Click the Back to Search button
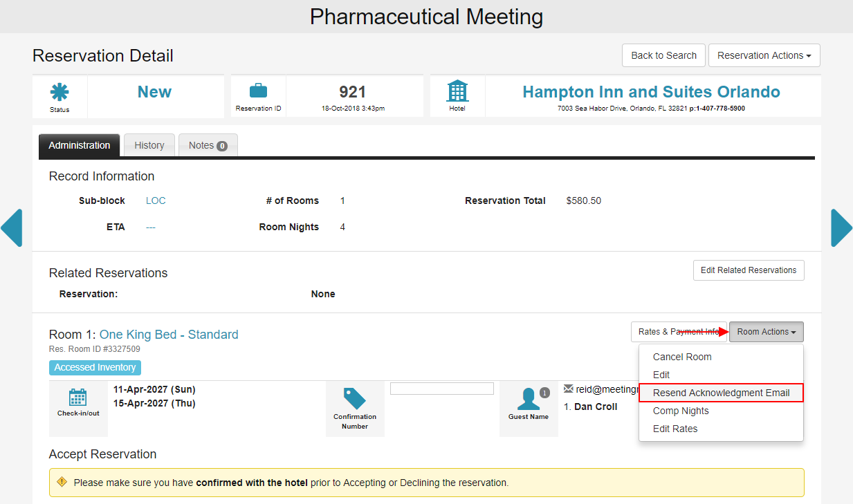Image resolution: width=853 pixels, height=504 pixels. pyautogui.click(x=663, y=55)
